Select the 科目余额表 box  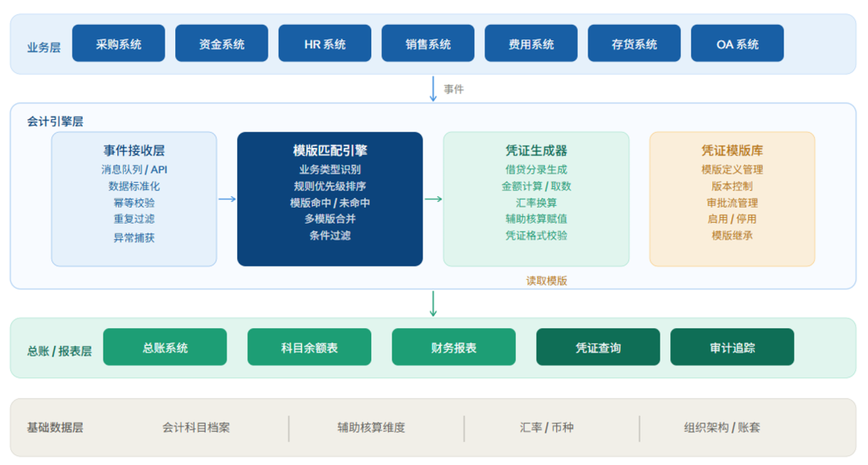(309, 347)
